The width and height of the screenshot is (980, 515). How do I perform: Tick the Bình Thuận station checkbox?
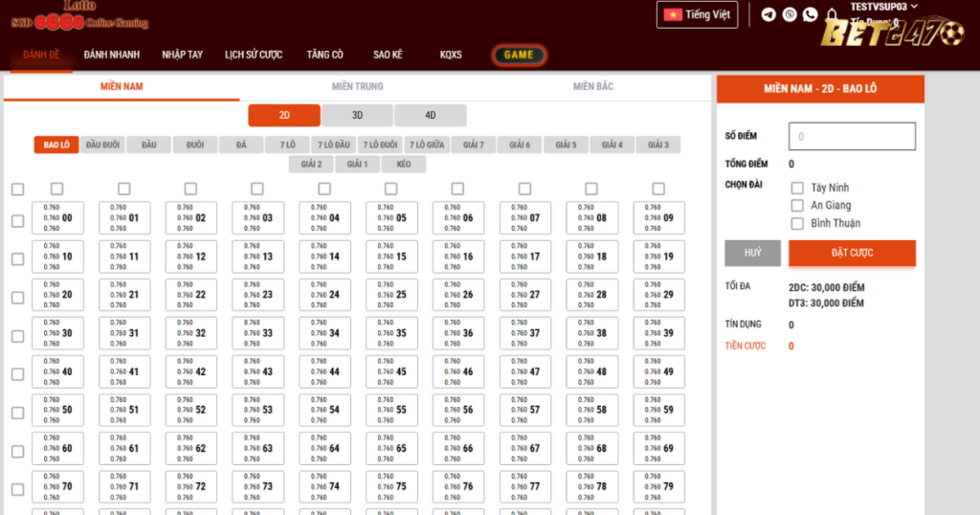tap(797, 223)
